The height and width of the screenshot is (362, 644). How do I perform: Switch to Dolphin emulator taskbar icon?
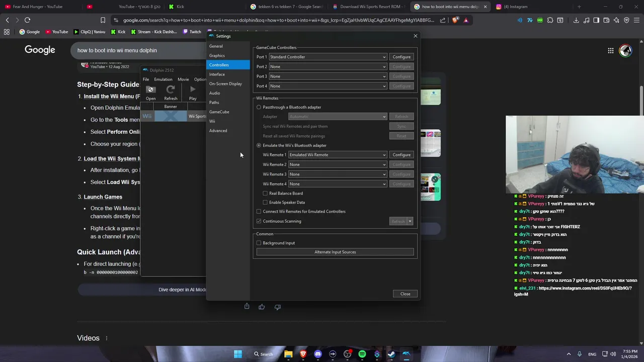tap(406, 354)
